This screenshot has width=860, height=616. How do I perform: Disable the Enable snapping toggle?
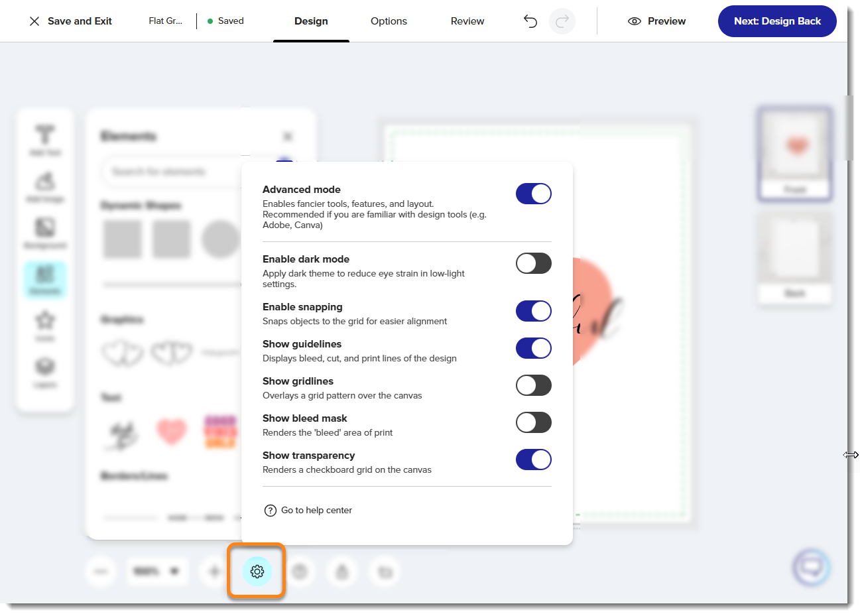533,311
